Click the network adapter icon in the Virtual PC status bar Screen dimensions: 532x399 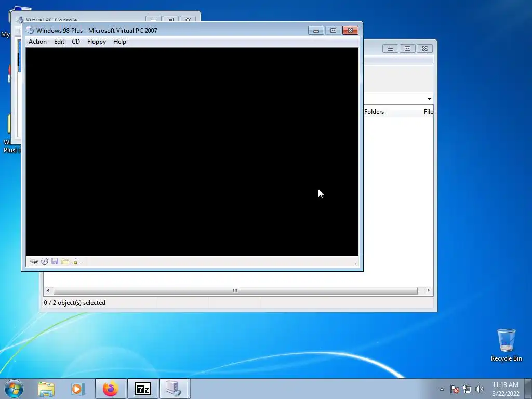coord(76,261)
